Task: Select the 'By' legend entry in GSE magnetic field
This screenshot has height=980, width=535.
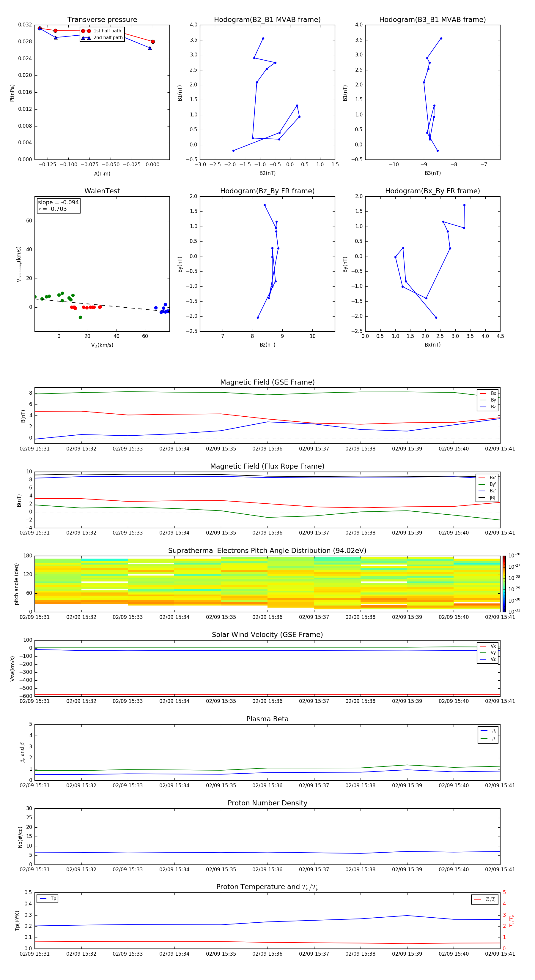Action: click(x=488, y=400)
